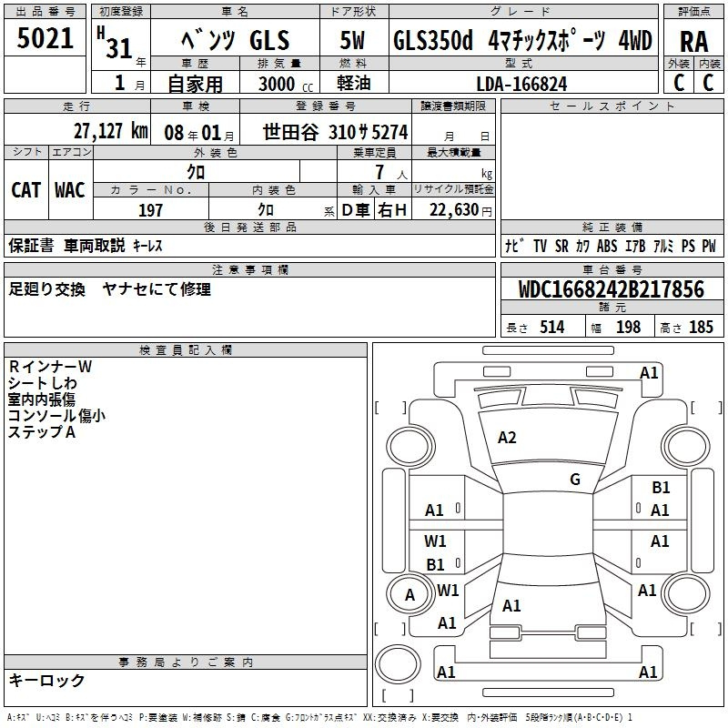The image size is (728, 728).
Task: Select the 注意事項欄 header
Action: [x=249, y=269]
